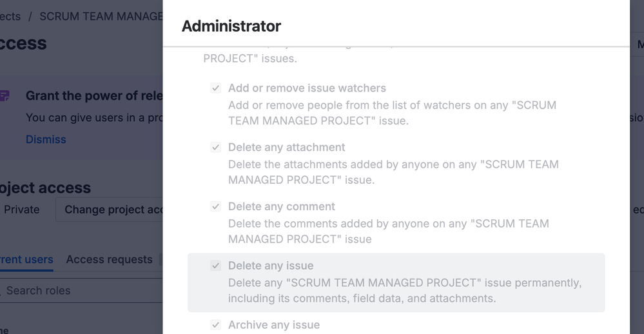
Task: Go to the Projects breadcrumb link
Action: [10, 16]
